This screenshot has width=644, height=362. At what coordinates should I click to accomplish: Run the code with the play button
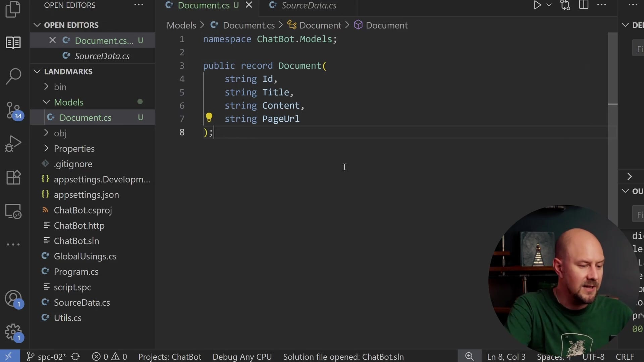pyautogui.click(x=537, y=5)
